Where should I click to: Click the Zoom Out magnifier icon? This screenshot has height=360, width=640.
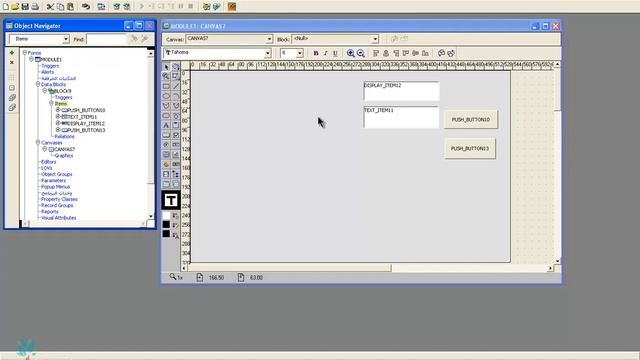coord(360,53)
